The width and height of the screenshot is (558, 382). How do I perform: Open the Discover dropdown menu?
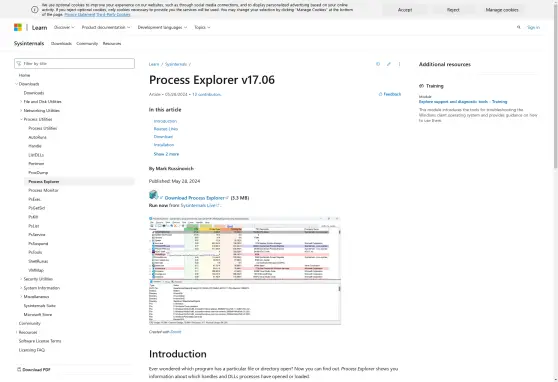[64, 27]
